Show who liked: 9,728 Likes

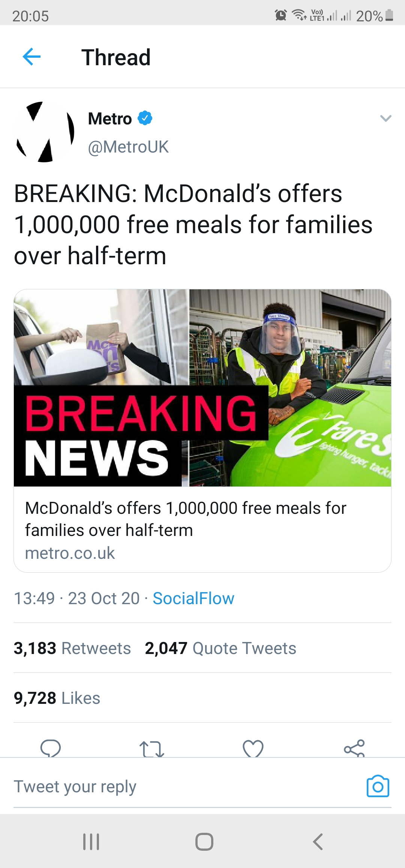[57, 698]
